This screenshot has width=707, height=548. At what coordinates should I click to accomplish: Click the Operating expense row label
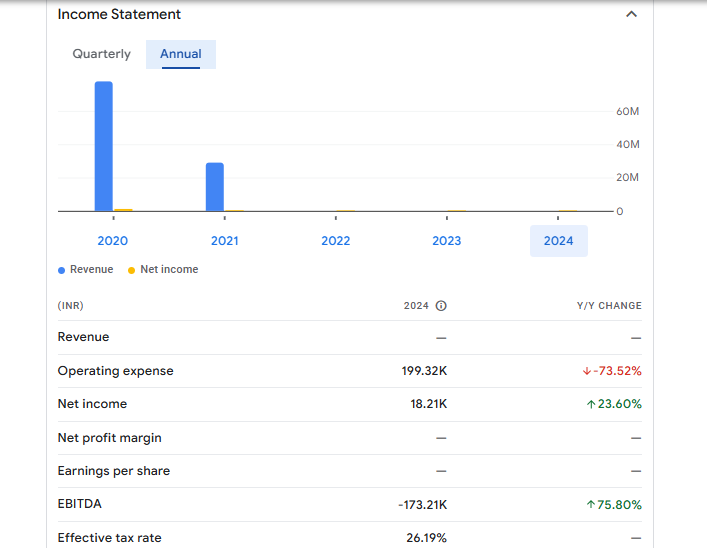point(115,371)
